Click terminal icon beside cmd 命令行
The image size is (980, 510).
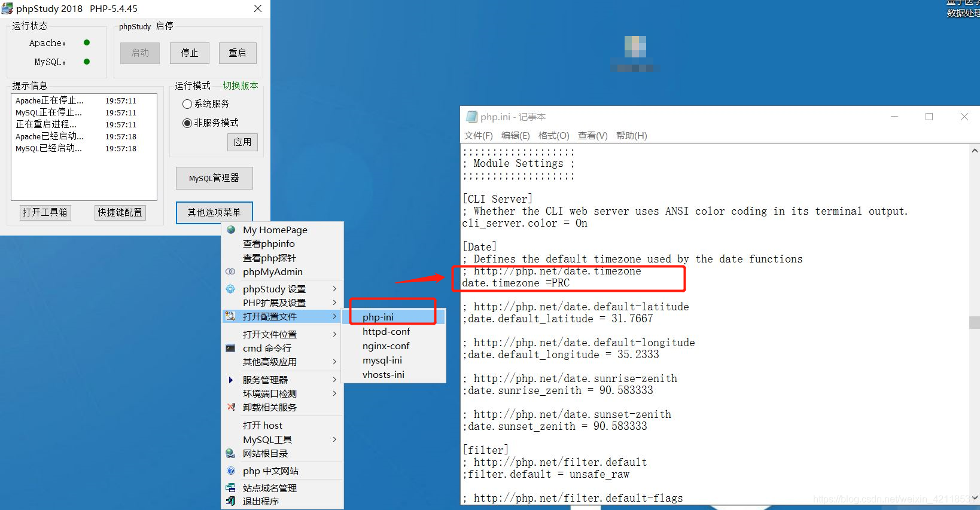[231, 348]
